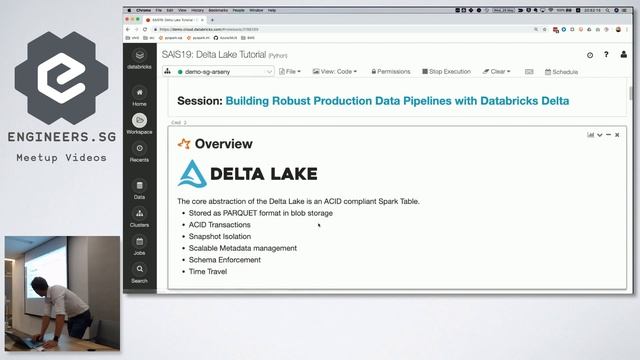This screenshot has height=360, width=640.
Task: Open the History menu in the menu bar
Action: [197, 10]
